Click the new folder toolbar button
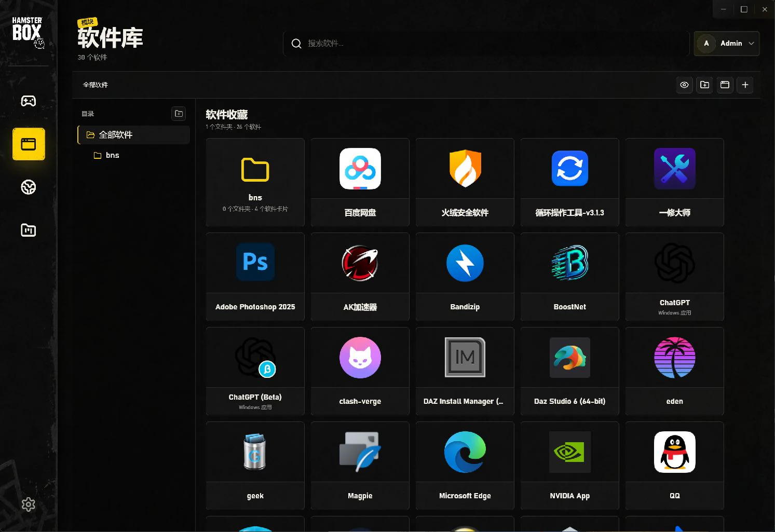775x532 pixels. [704, 85]
